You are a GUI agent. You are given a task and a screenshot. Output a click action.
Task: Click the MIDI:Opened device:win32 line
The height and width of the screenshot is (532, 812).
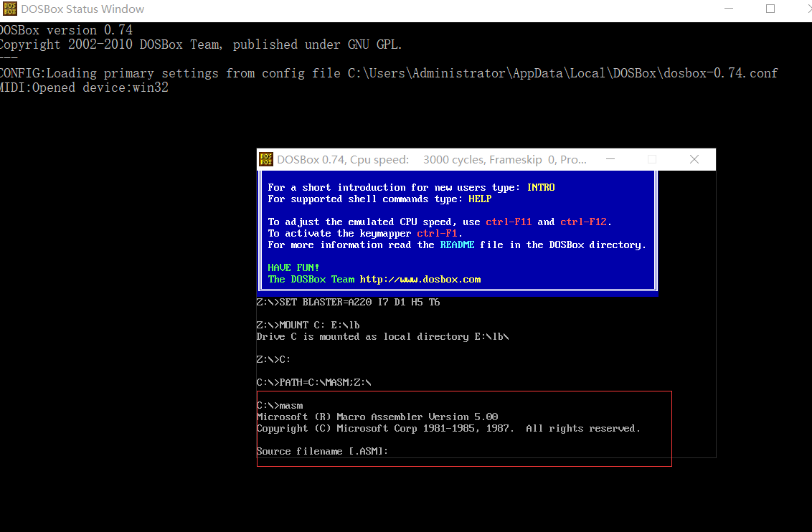pos(84,87)
